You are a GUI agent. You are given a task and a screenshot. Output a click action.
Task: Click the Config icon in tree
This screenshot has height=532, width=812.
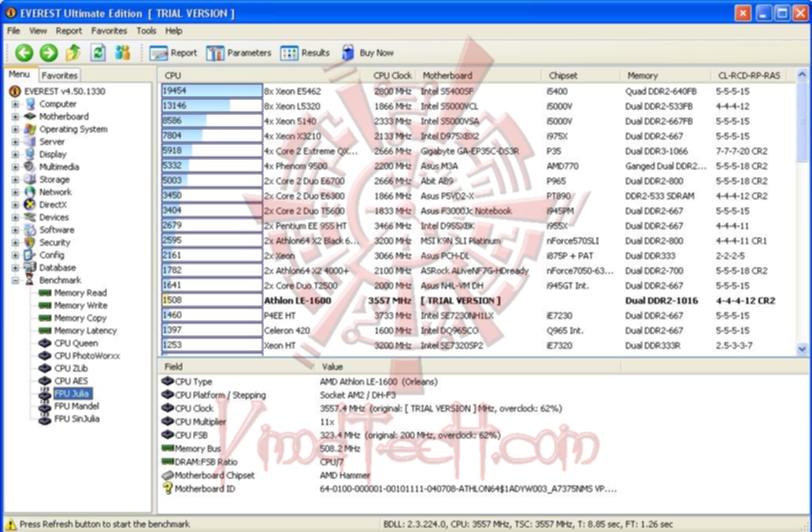coord(30,255)
